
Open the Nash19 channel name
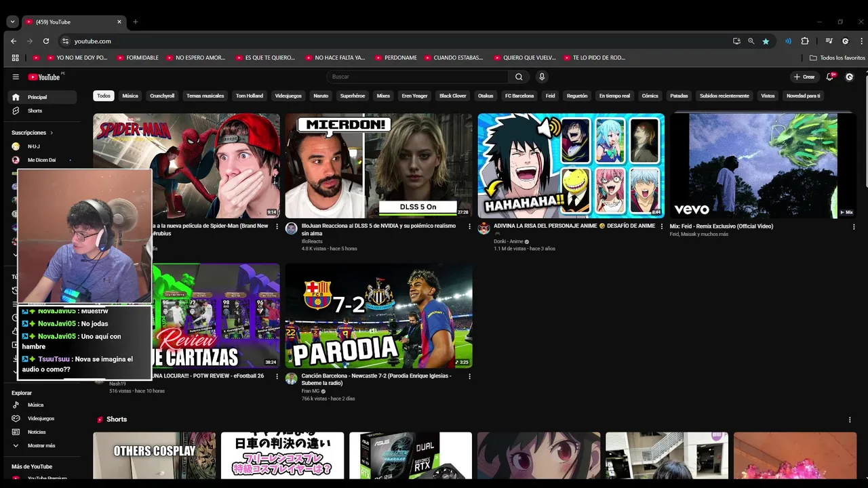[118, 384]
